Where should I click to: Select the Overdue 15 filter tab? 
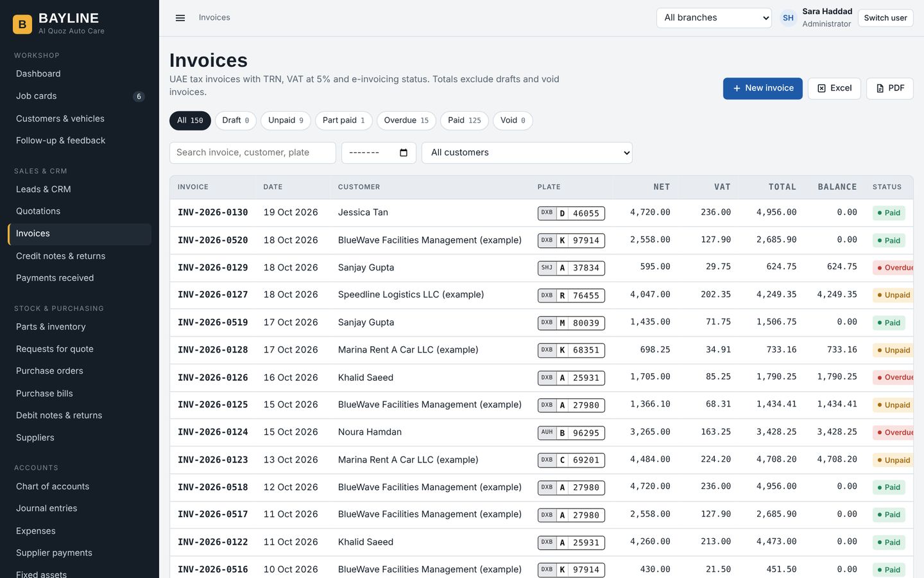(x=406, y=121)
